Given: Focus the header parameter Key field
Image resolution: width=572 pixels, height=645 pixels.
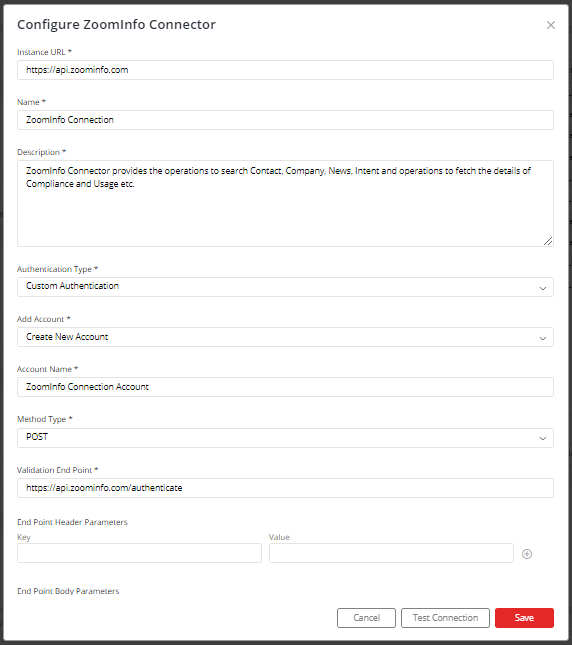Looking at the screenshot, I should click(139, 553).
